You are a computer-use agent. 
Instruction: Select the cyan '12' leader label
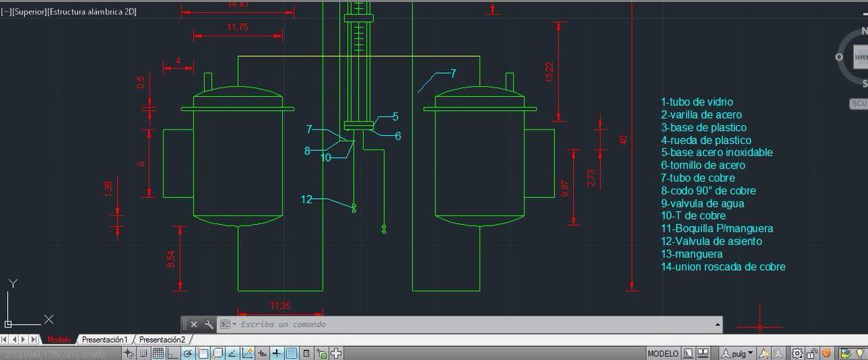[307, 200]
